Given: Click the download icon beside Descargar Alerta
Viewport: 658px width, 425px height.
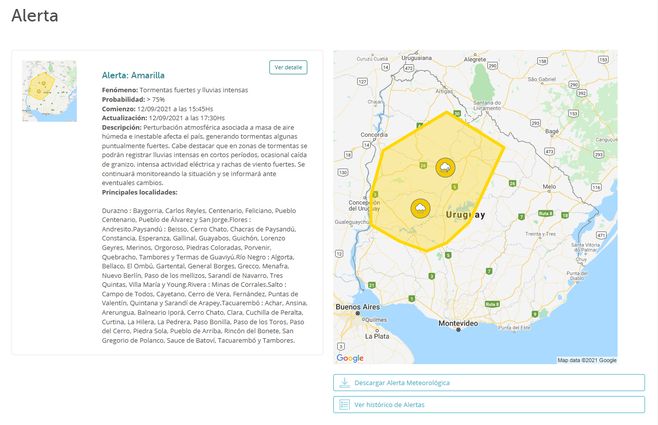Looking at the screenshot, I should coord(344,382).
